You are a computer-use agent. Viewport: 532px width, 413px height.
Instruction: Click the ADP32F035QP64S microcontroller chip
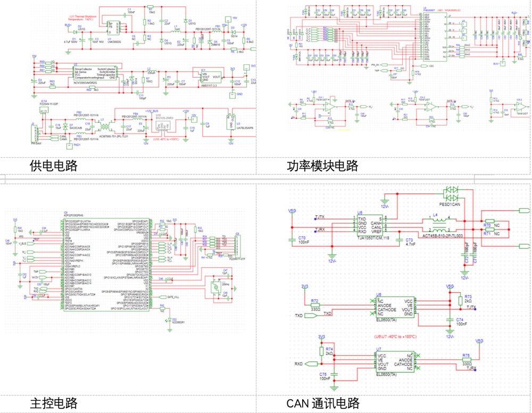(106, 265)
